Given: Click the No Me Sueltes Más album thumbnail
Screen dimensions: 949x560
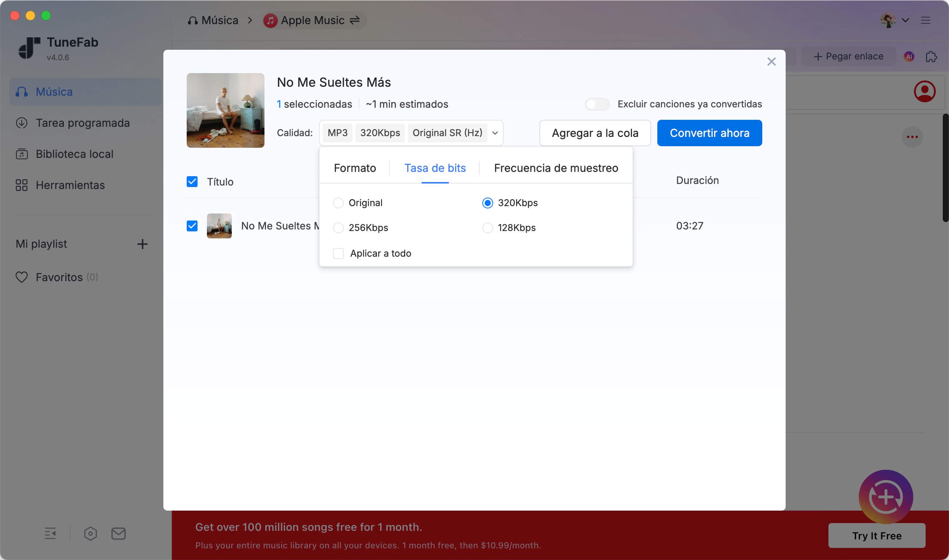Looking at the screenshot, I should coord(225,110).
